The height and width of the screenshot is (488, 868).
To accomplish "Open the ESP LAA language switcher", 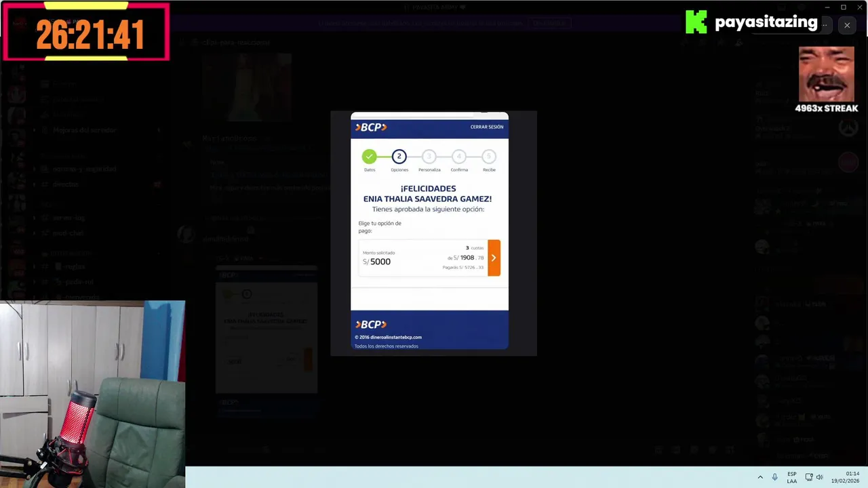I will pyautogui.click(x=792, y=477).
